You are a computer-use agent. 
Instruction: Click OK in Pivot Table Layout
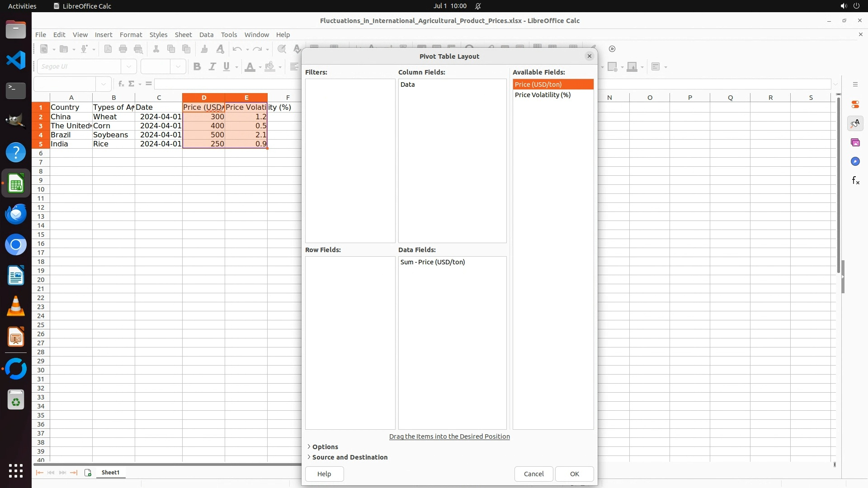tap(574, 474)
